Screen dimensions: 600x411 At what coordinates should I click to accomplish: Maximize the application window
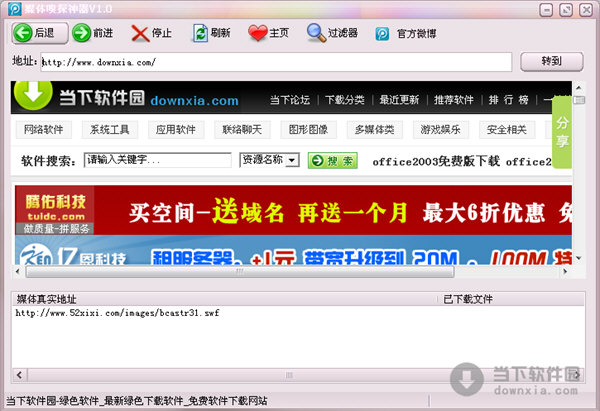point(566,10)
